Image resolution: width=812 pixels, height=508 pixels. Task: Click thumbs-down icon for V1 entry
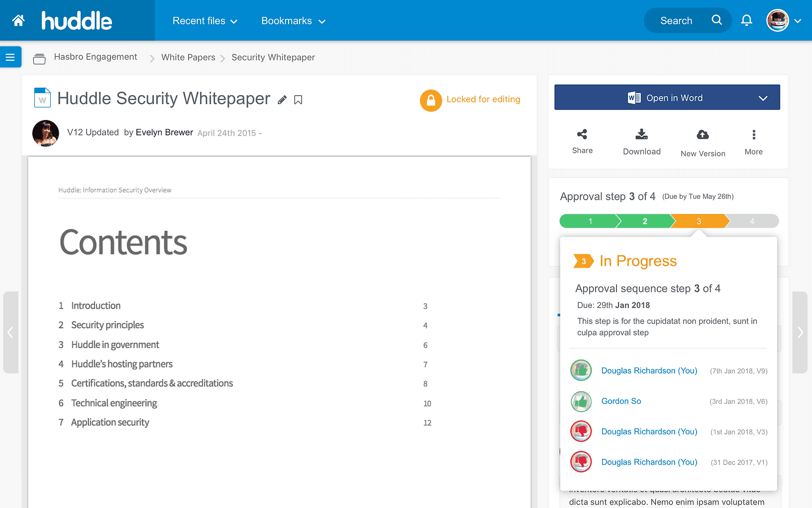tap(581, 462)
